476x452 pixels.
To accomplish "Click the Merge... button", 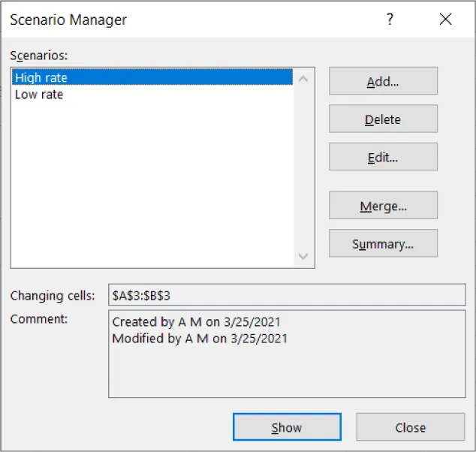I will (383, 205).
